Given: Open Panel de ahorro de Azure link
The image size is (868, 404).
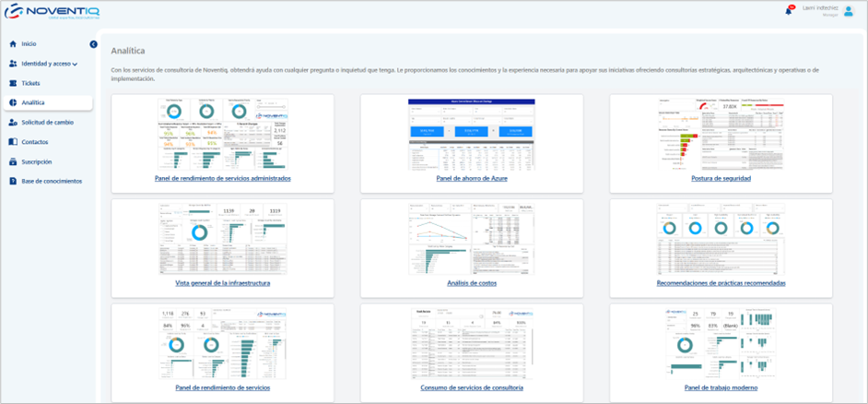Looking at the screenshot, I should pos(471,178).
